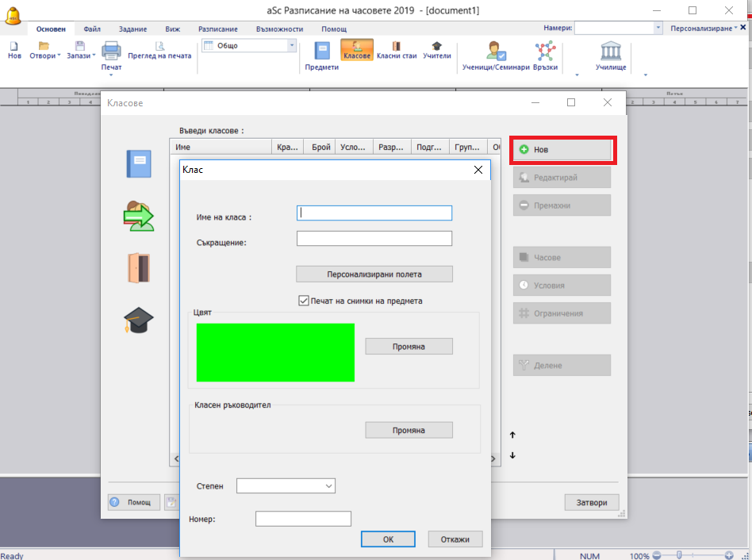
Task: Toggle Печат на снимки на предмета checkbox
Action: coord(304,301)
